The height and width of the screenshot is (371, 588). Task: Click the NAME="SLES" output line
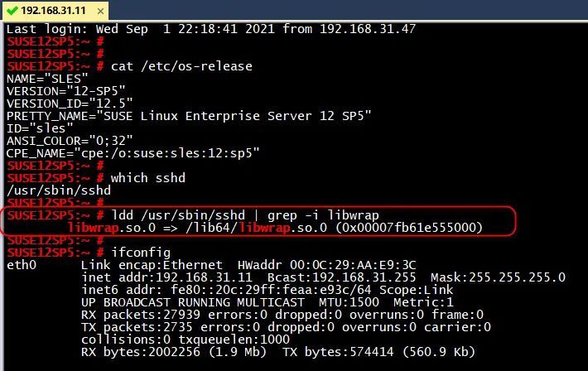[47, 79]
